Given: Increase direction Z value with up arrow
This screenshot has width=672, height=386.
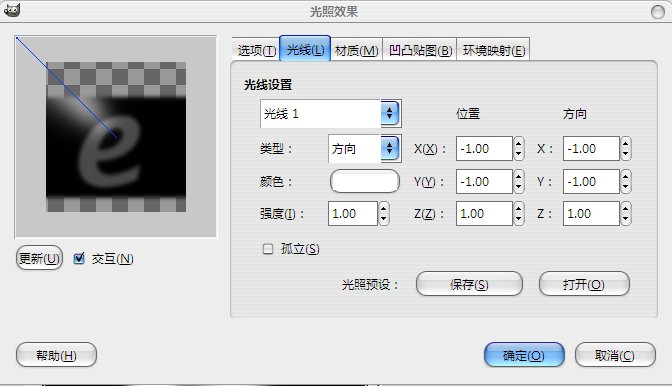Looking at the screenshot, I should [626, 209].
